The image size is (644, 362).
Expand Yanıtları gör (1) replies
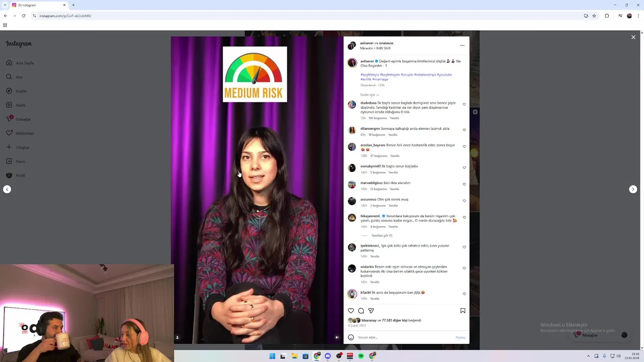(381, 235)
